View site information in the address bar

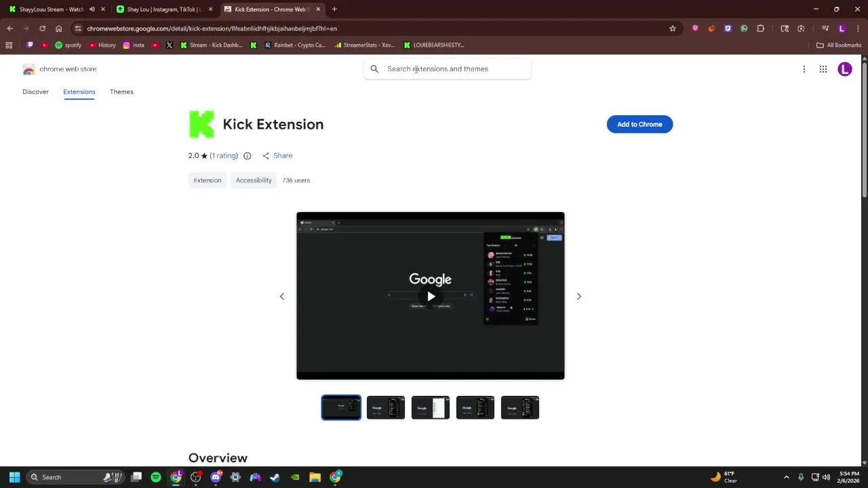click(x=78, y=28)
